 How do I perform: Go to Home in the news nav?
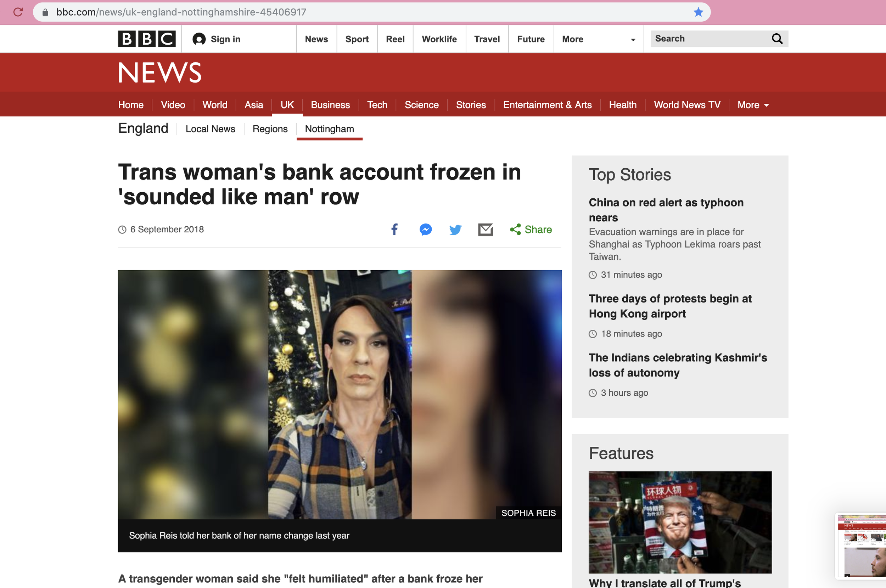pos(131,105)
